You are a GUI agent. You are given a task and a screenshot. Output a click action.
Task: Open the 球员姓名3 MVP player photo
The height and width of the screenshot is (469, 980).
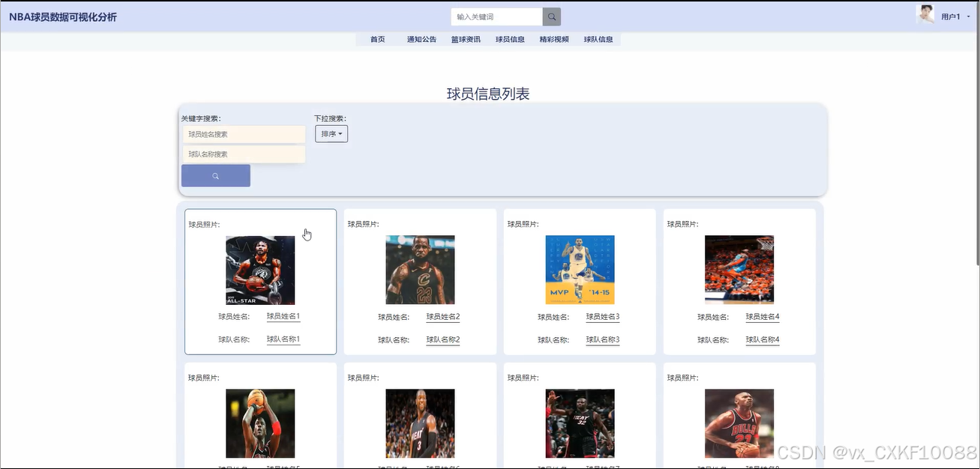coord(580,270)
